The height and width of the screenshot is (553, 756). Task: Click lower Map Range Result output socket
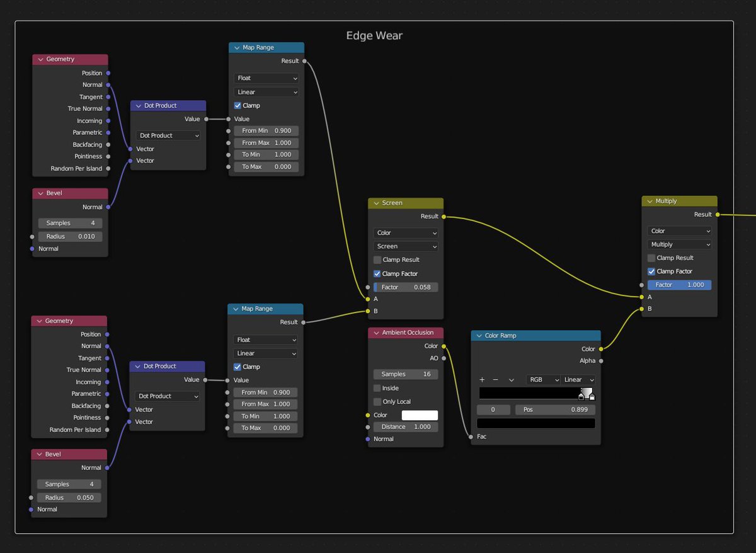pos(303,322)
